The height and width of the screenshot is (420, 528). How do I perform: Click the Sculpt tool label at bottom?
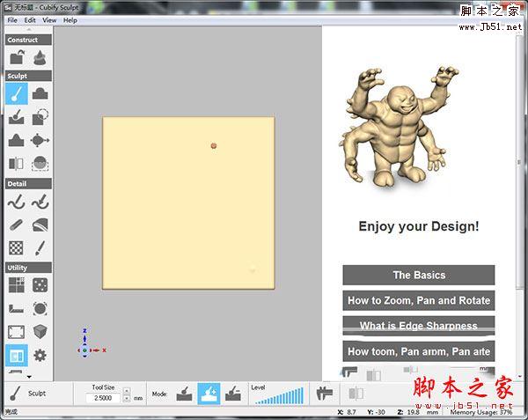pyautogui.click(x=37, y=394)
